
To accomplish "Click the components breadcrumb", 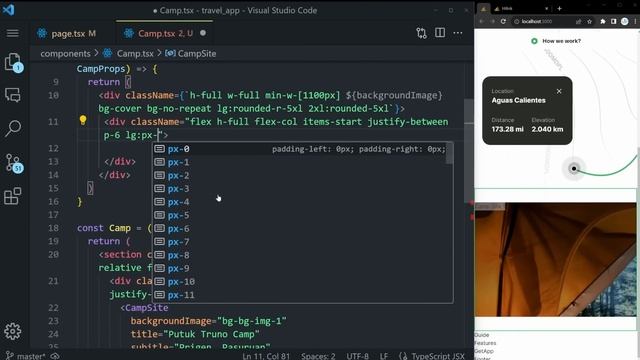I will coord(65,53).
